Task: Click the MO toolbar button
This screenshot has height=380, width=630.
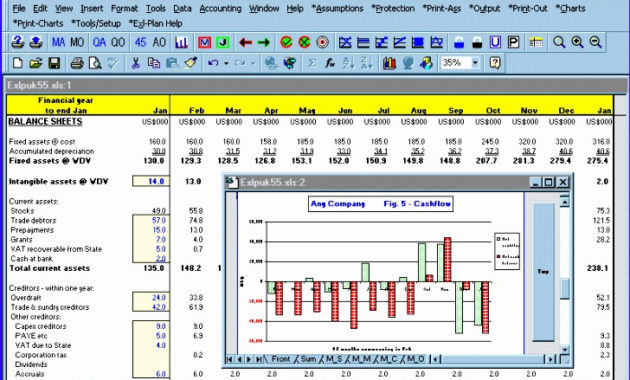Action: coord(77,42)
